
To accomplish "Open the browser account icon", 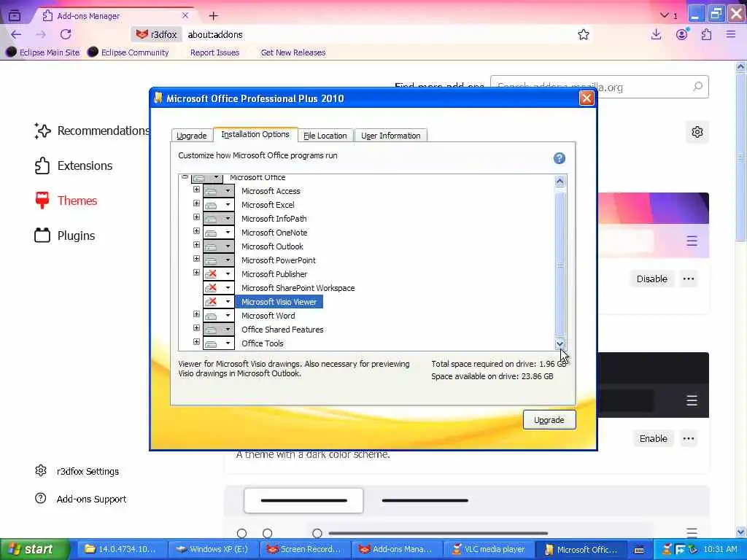I will (682, 34).
